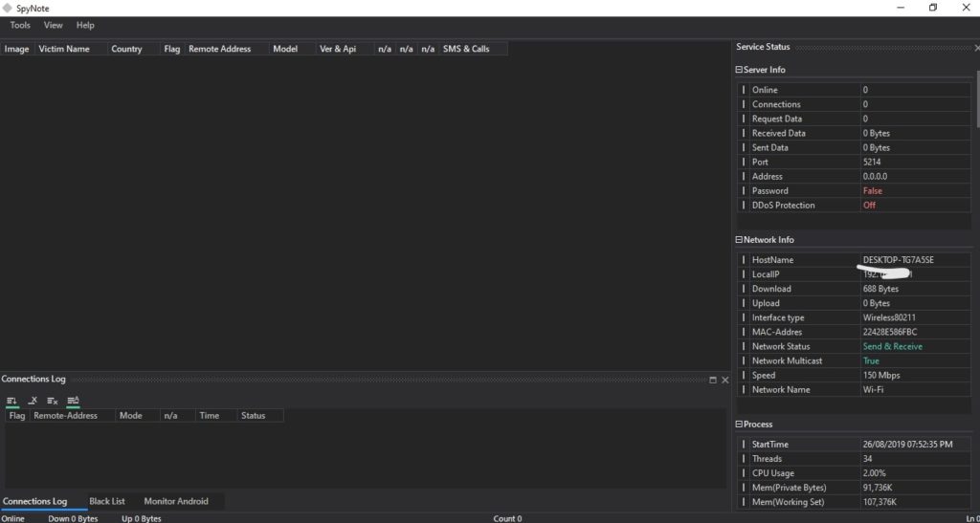The image size is (980, 523).
Task: Click the Download value 688 Bytes
Action: point(880,289)
